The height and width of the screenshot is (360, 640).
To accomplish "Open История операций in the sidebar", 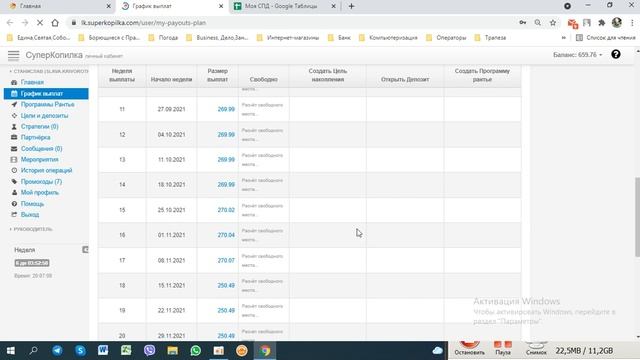I will pos(46,170).
